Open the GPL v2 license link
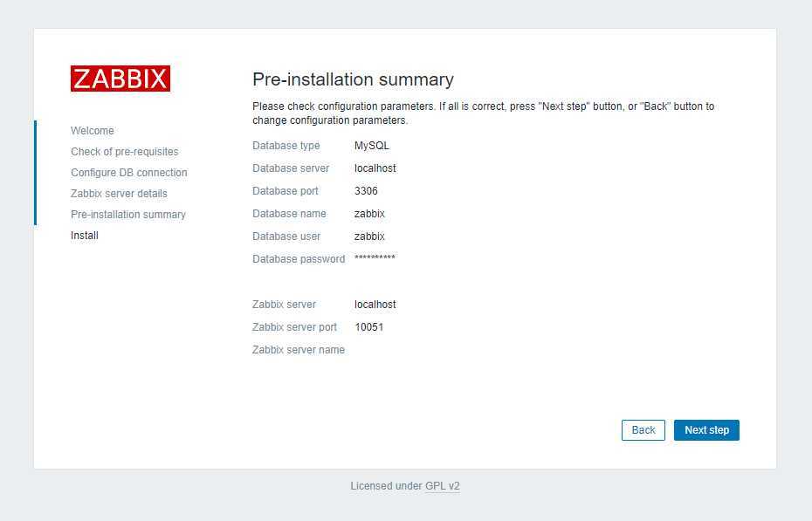Viewport: 812px width, 521px height. pos(443,486)
